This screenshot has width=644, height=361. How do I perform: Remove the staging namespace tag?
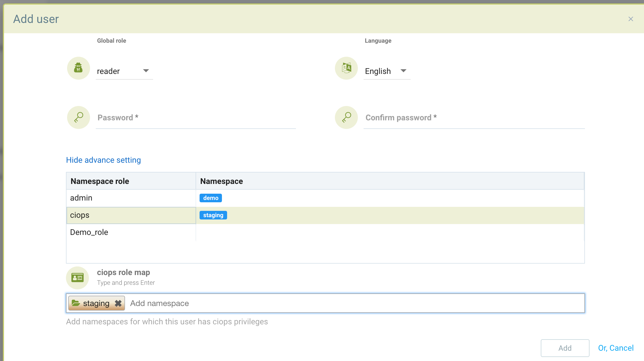coord(118,303)
